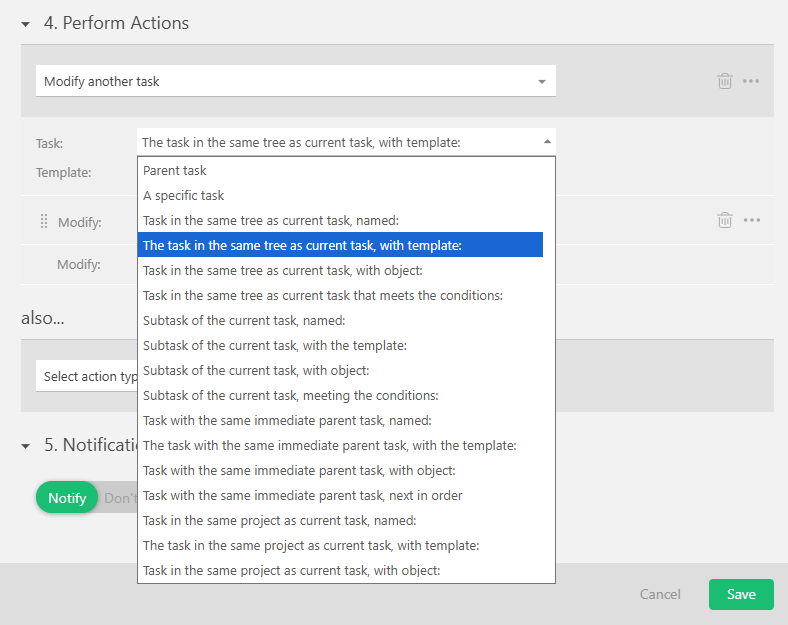Collapse the 5. Notifications section
The height and width of the screenshot is (625, 788).
pyautogui.click(x=26, y=447)
